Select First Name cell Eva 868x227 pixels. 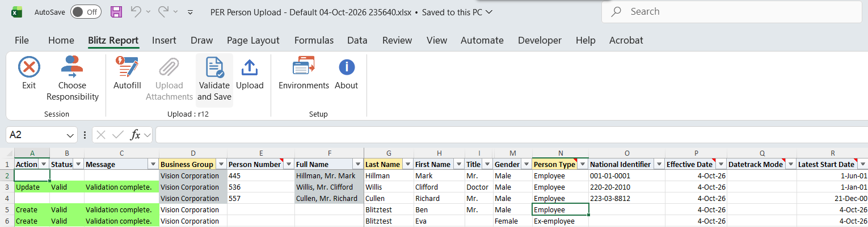tap(439, 221)
